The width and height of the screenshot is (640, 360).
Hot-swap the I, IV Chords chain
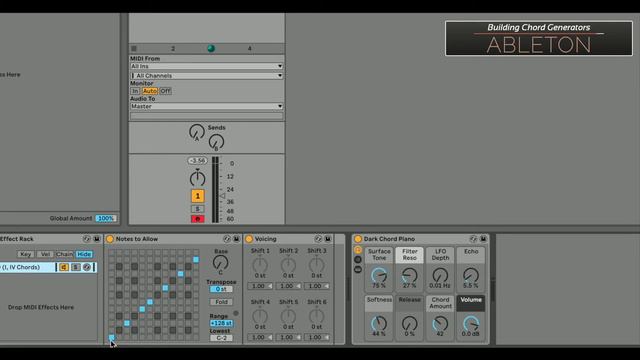87,267
